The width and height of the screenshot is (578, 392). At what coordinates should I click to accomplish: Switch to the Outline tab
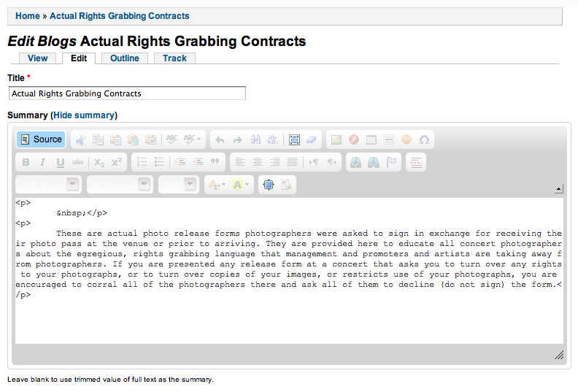click(125, 58)
